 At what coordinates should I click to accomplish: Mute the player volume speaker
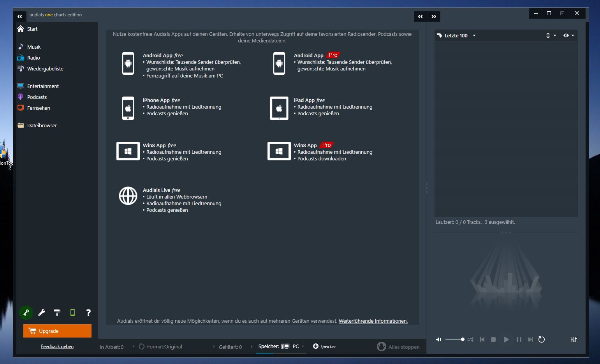(x=439, y=339)
